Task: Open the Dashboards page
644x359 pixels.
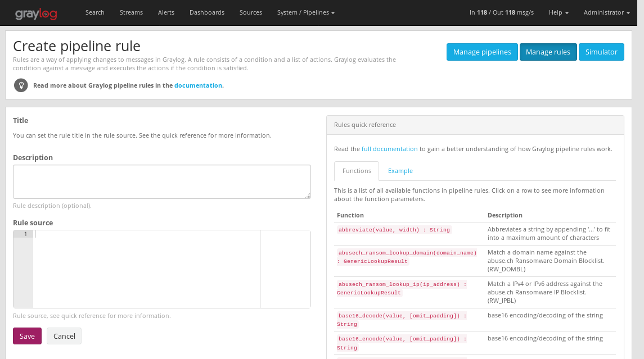Action: coord(206,12)
